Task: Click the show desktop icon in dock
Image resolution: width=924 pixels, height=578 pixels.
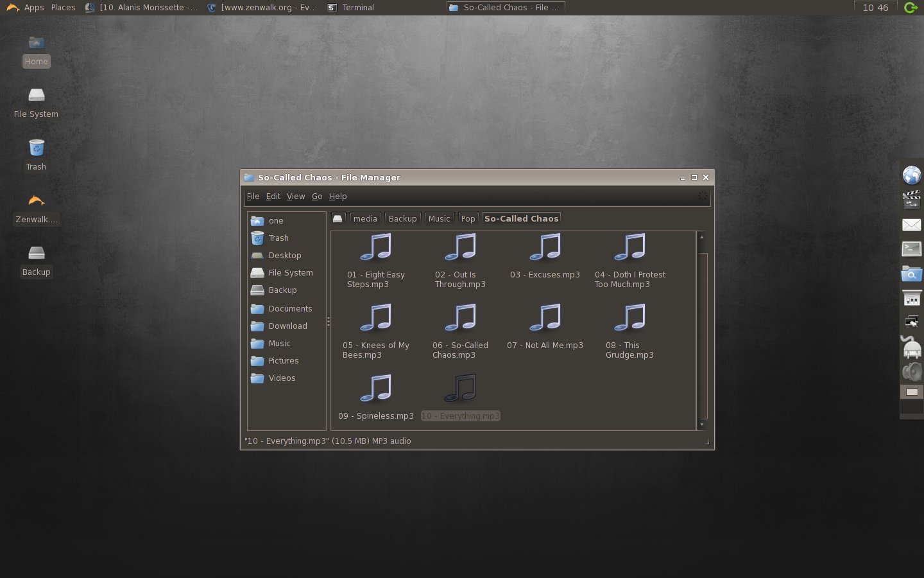Action: click(912, 392)
